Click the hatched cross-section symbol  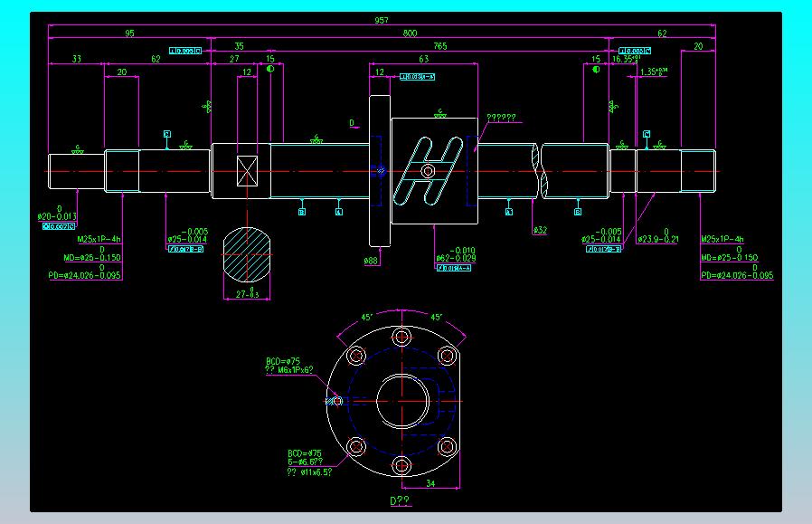pyautogui.click(x=247, y=254)
